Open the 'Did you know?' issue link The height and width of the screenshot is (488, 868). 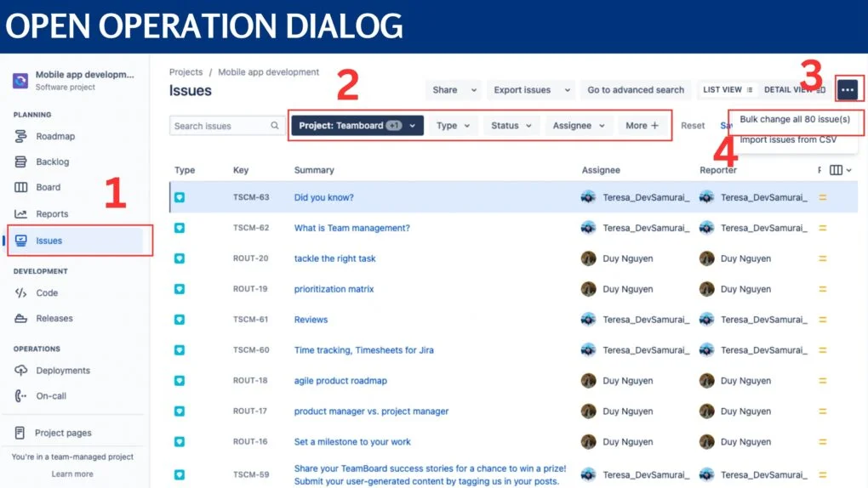click(323, 197)
